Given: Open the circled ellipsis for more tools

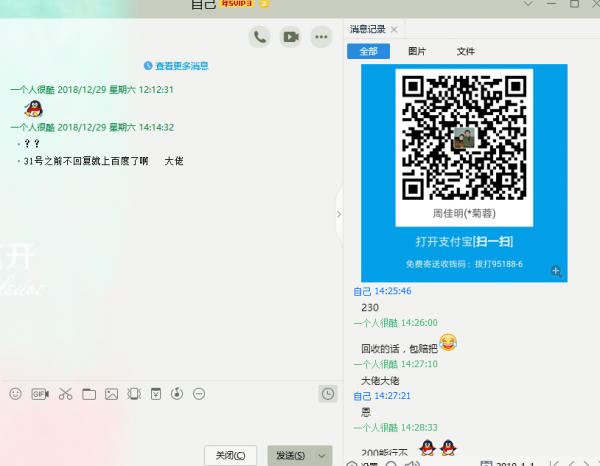Looking at the screenshot, I should coord(199,394).
